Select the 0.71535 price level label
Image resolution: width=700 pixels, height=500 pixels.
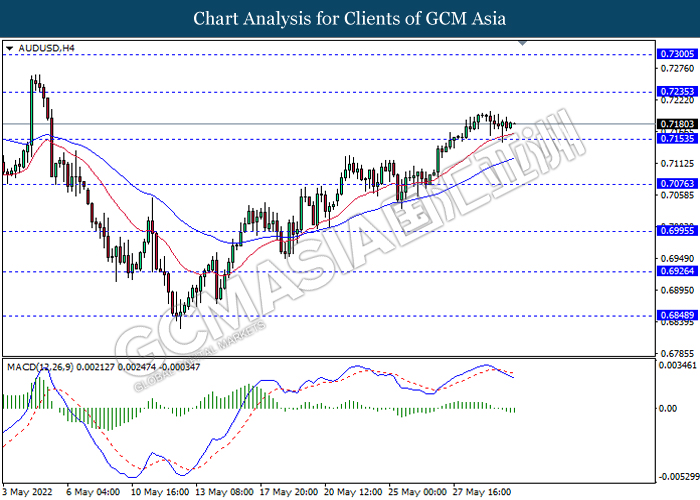click(x=677, y=138)
